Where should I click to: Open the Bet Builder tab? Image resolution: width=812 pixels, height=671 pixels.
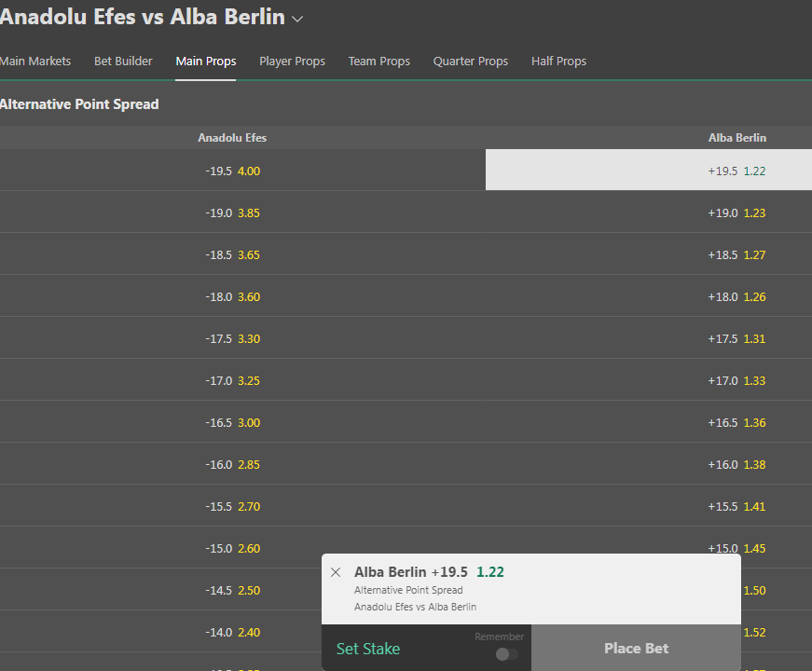[x=123, y=62]
